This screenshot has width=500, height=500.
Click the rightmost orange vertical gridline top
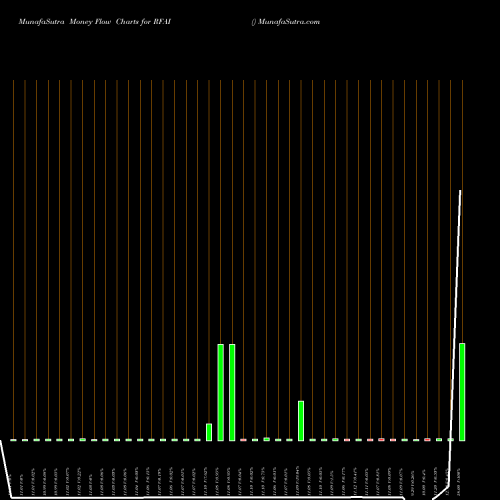point(462,83)
